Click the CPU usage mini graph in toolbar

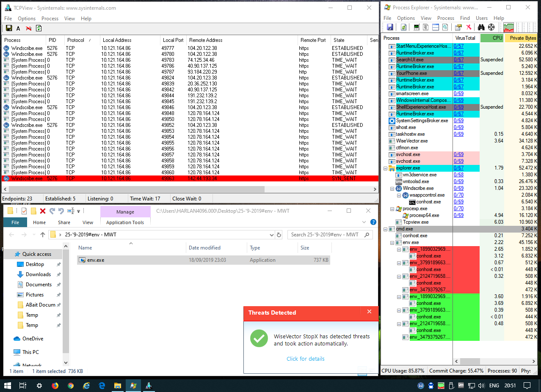(509, 27)
